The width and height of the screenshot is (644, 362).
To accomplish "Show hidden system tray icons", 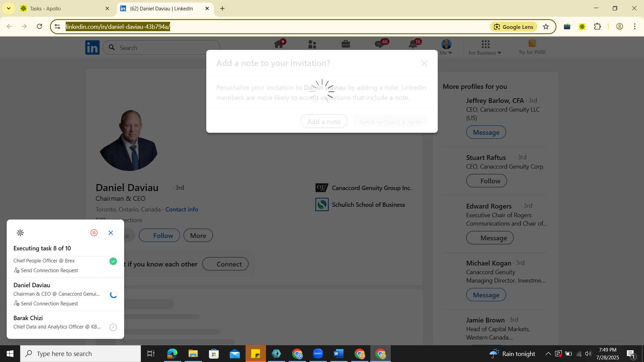I will 548,354.
